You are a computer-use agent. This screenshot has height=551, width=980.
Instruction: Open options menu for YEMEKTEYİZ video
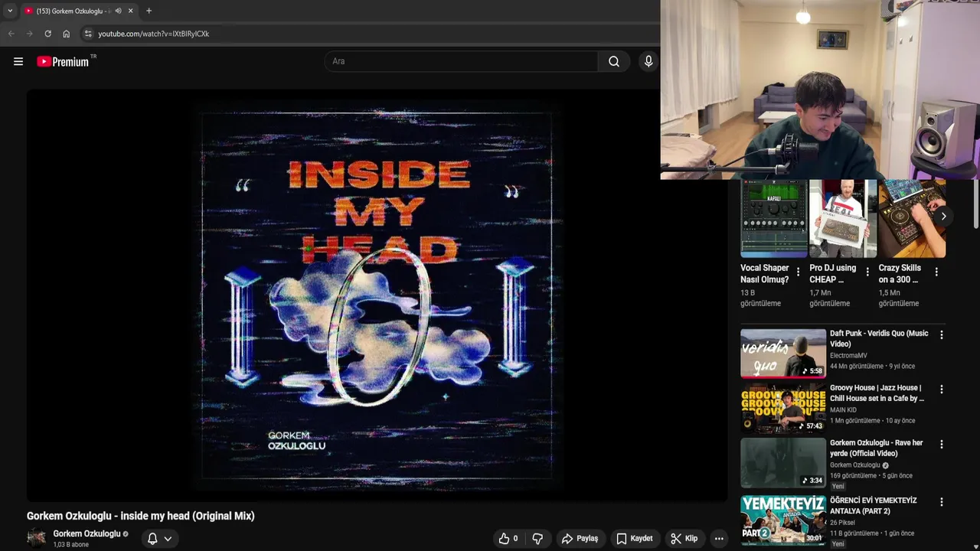coord(941,502)
